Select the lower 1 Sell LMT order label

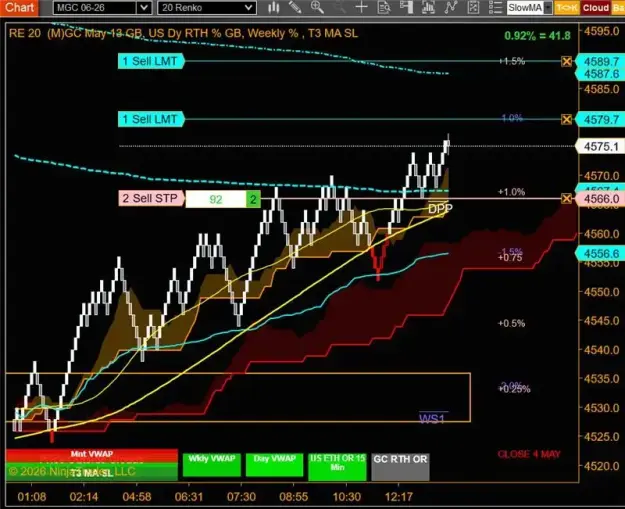pyautogui.click(x=151, y=119)
